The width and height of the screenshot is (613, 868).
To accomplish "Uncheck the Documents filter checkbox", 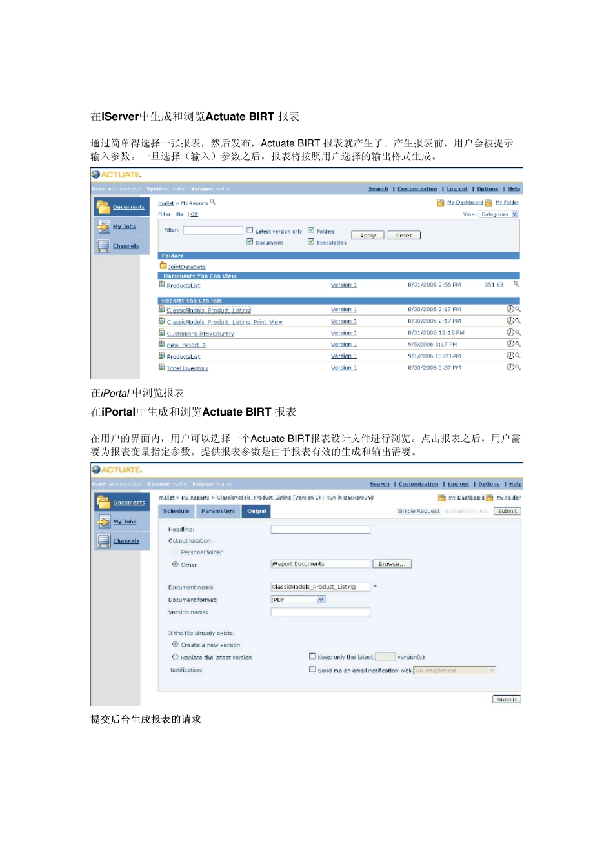I will 250,242.
